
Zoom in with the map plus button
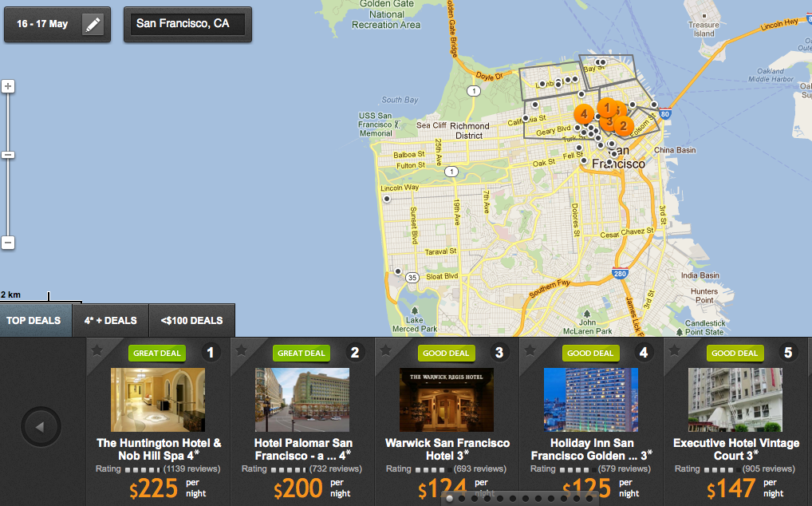coord(8,86)
